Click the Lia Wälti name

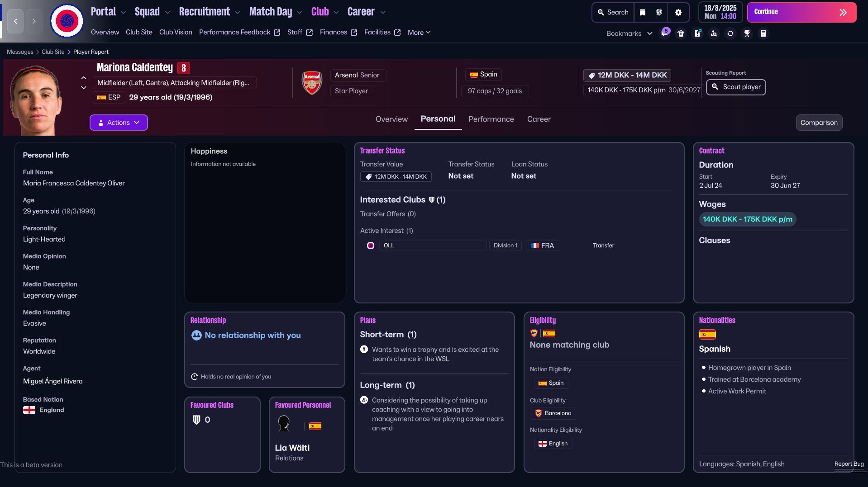[292, 448]
